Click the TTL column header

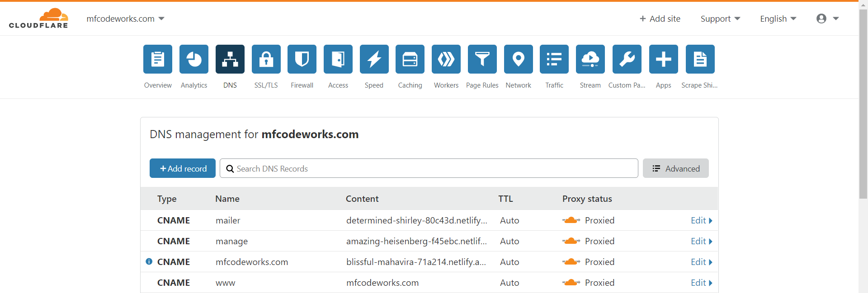(x=505, y=199)
